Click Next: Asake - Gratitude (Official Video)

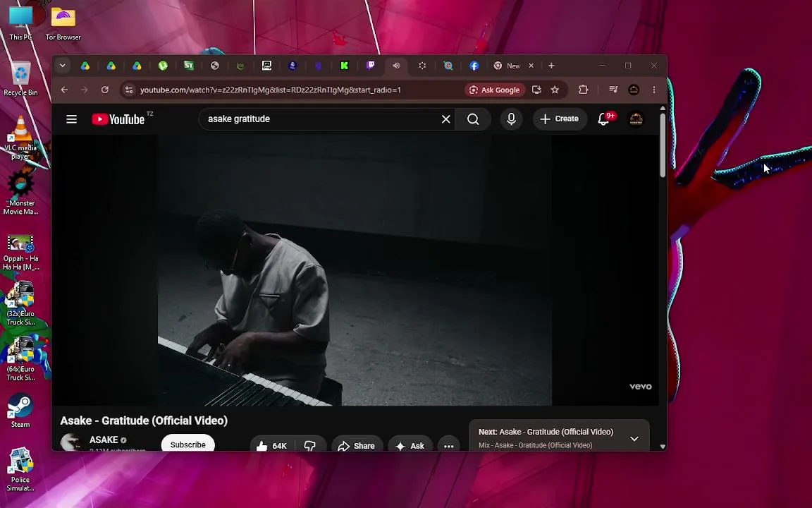tap(546, 432)
